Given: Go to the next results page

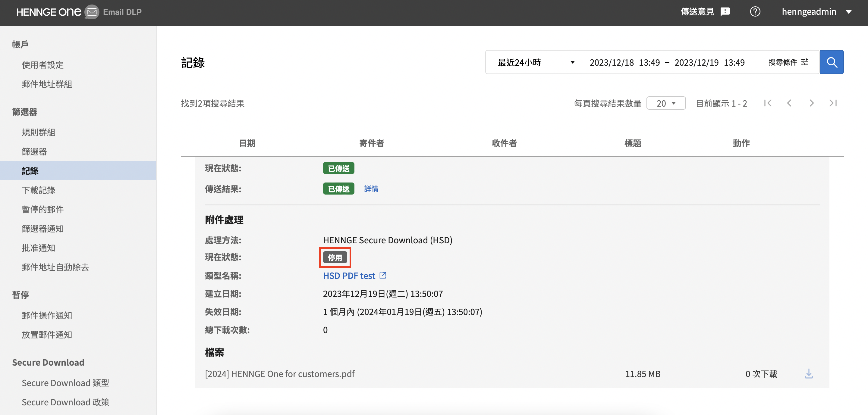Looking at the screenshot, I should click(x=811, y=103).
